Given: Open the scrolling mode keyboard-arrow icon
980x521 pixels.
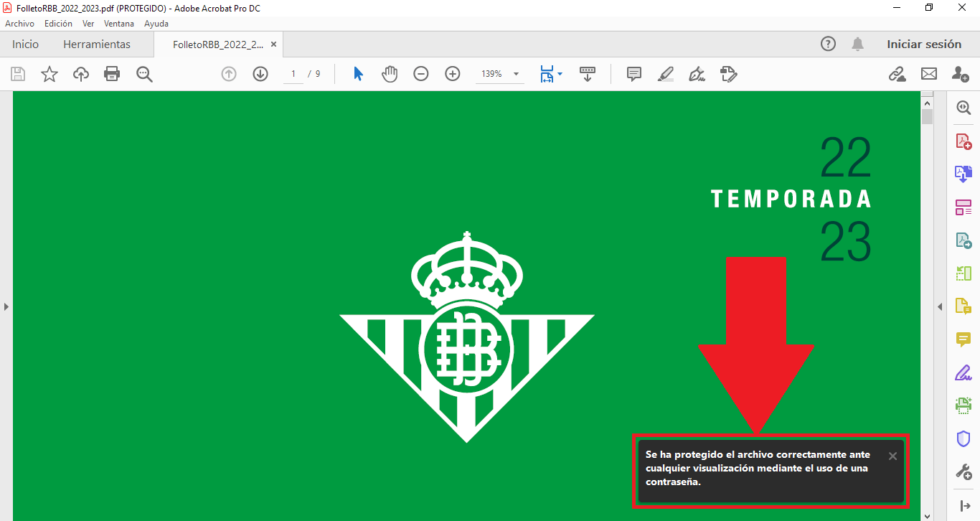Looking at the screenshot, I should coord(588,74).
